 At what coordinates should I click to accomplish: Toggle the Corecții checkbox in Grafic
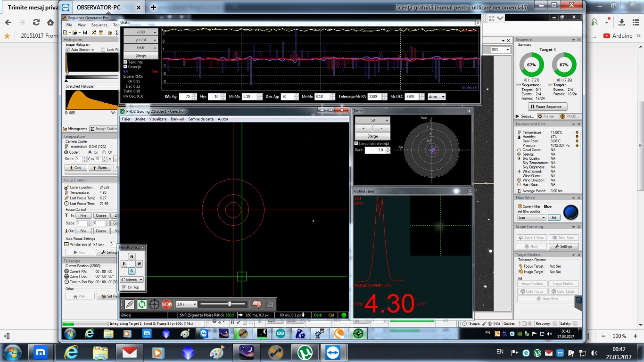pyautogui.click(x=125, y=67)
